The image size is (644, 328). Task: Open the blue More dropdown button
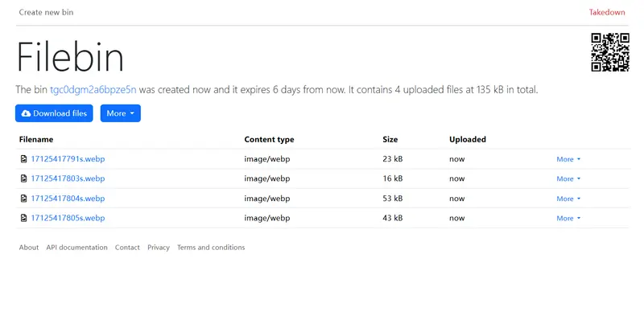pos(120,113)
